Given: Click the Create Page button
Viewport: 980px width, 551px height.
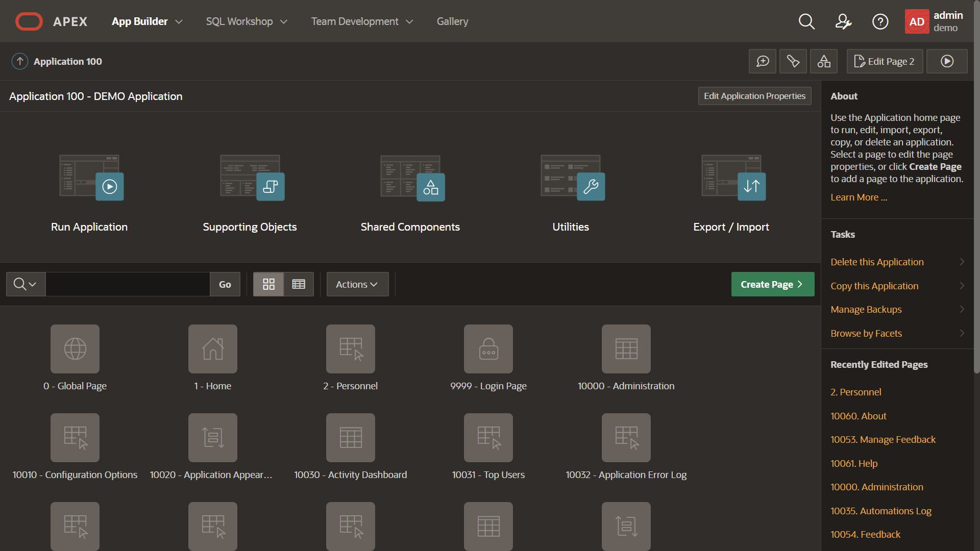Looking at the screenshot, I should coord(773,284).
